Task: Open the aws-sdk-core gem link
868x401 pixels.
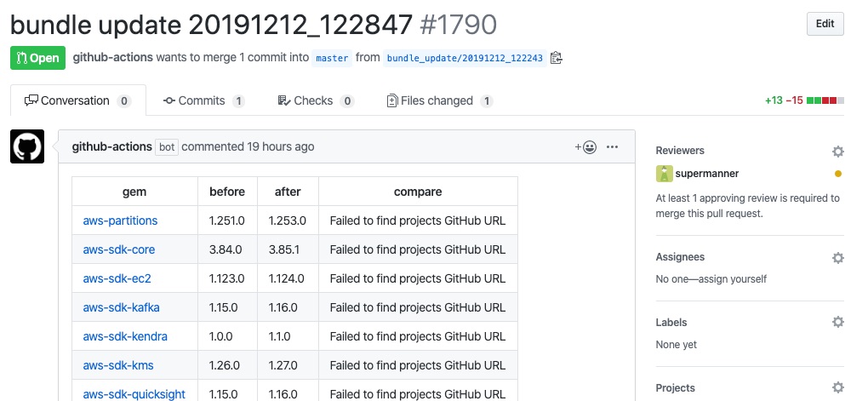Action: 119,249
